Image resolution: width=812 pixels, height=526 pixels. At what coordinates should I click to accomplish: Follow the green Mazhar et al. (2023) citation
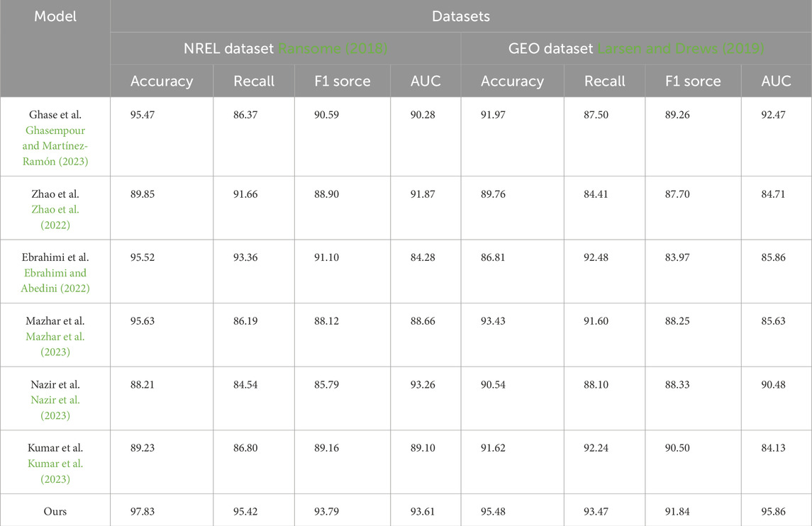click(x=55, y=345)
